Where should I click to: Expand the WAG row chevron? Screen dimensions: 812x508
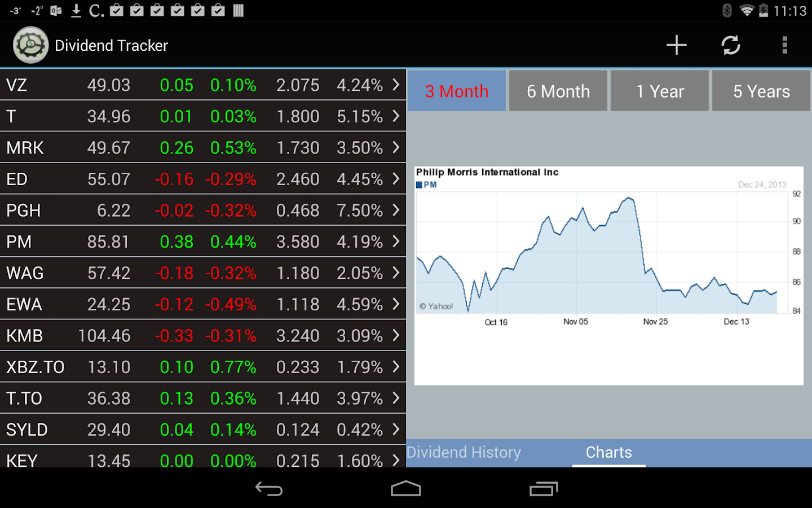click(396, 273)
